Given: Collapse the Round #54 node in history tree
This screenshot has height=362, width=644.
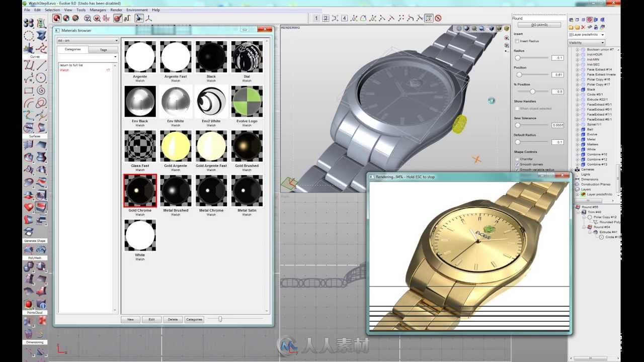Looking at the screenshot, I should [x=583, y=227].
